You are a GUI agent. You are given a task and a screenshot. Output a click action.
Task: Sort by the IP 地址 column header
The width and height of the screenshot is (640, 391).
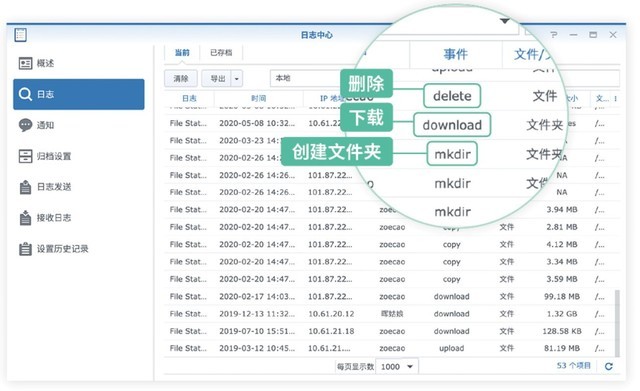coord(333,98)
